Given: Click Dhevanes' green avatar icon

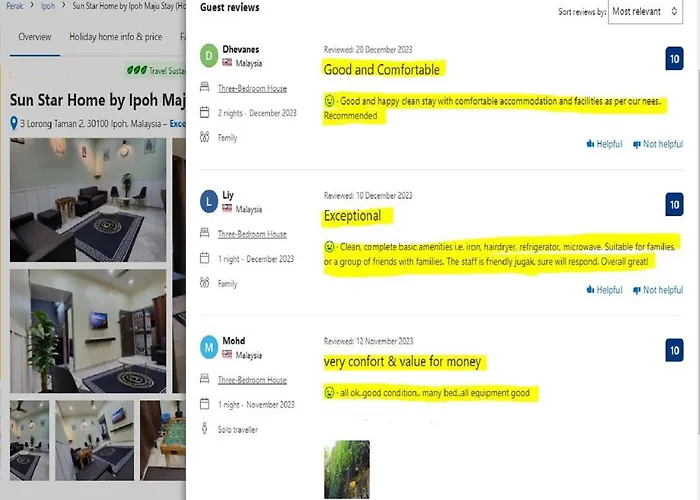Looking at the screenshot, I should click(208, 56).
